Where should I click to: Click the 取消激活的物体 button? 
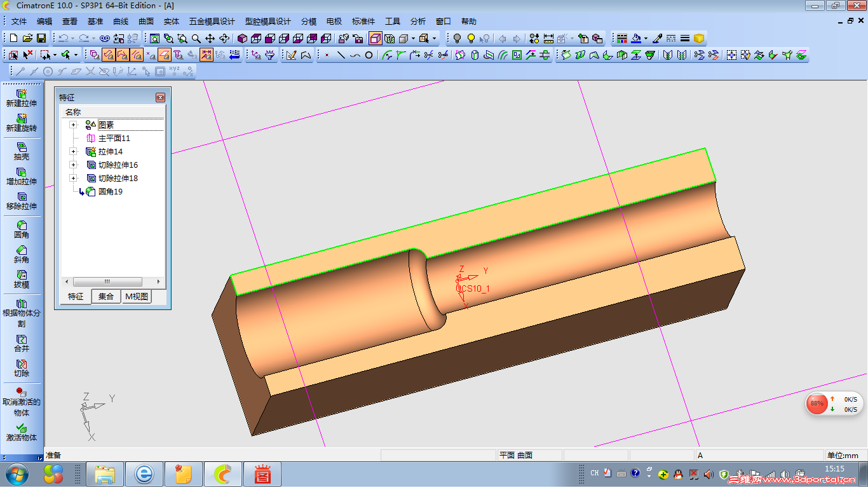coord(22,402)
